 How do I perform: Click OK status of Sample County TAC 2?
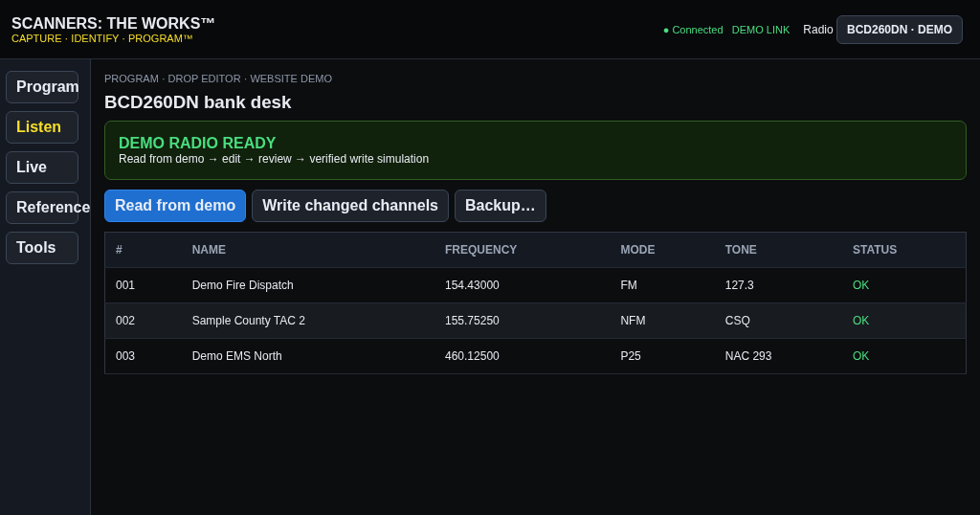pos(860,321)
